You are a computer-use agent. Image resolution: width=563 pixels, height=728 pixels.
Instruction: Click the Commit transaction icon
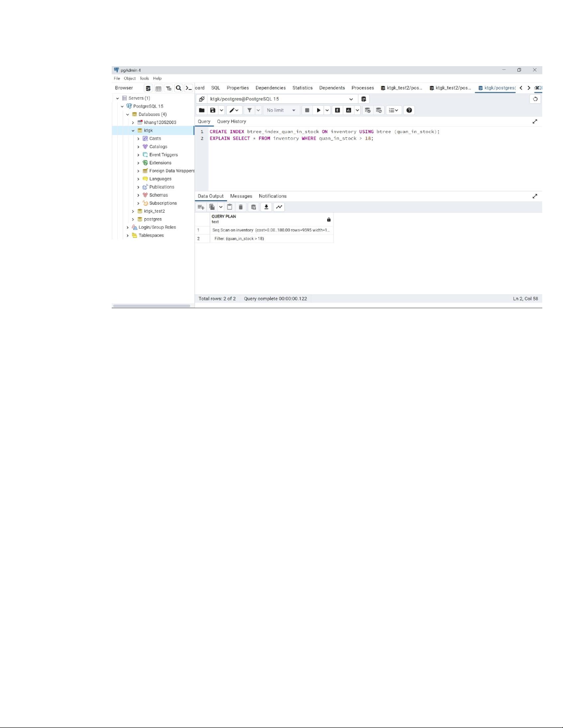tap(367, 110)
